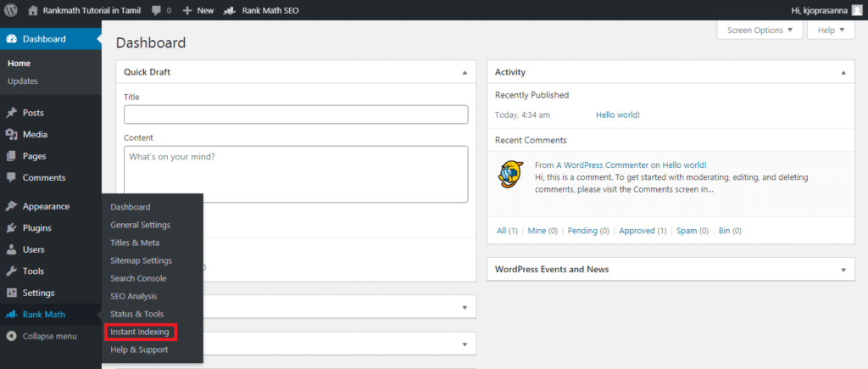Click the Settings sliders icon
This screenshot has width=868, height=369.
[x=11, y=294]
